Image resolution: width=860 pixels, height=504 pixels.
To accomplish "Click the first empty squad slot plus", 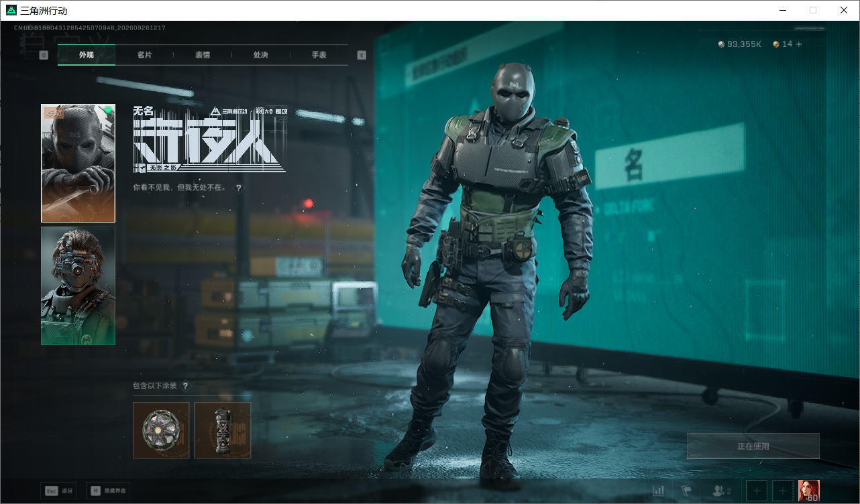I will [757, 491].
